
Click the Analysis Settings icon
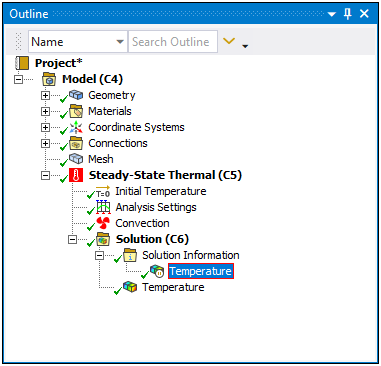[103, 207]
